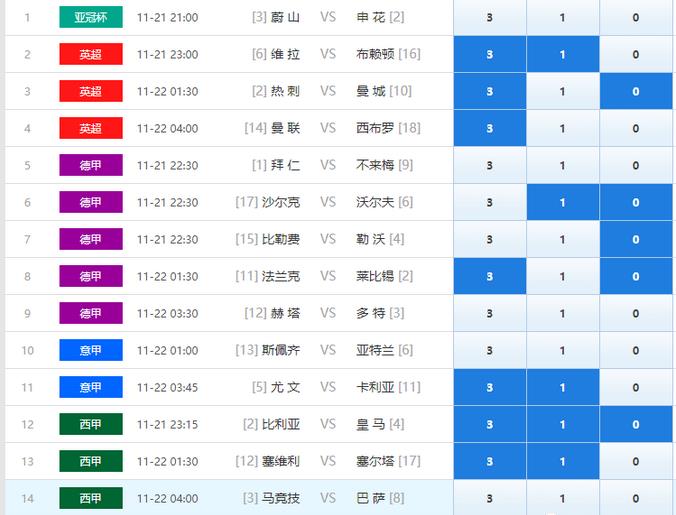Select the 0 option for 赫塔 vs 多特
This screenshot has height=515, width=676.
pyautogui.click(x=636, y=314)
